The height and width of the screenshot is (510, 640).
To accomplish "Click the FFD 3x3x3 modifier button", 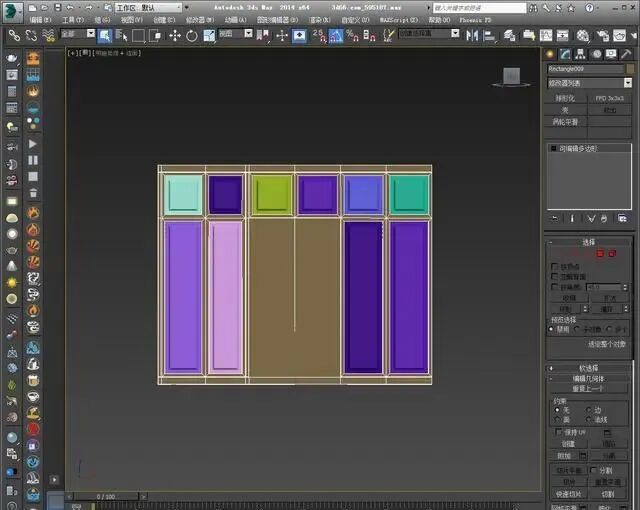I will pyautogui.click(x=609, y=98).
